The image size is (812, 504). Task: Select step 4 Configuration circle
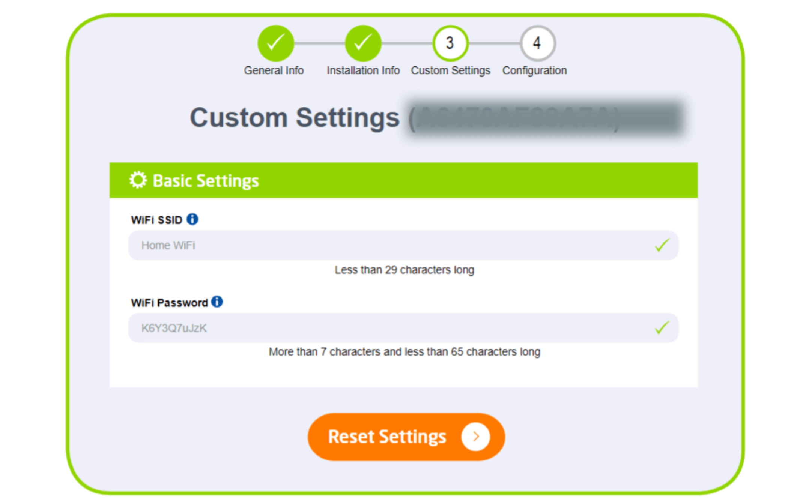(537, 43)
